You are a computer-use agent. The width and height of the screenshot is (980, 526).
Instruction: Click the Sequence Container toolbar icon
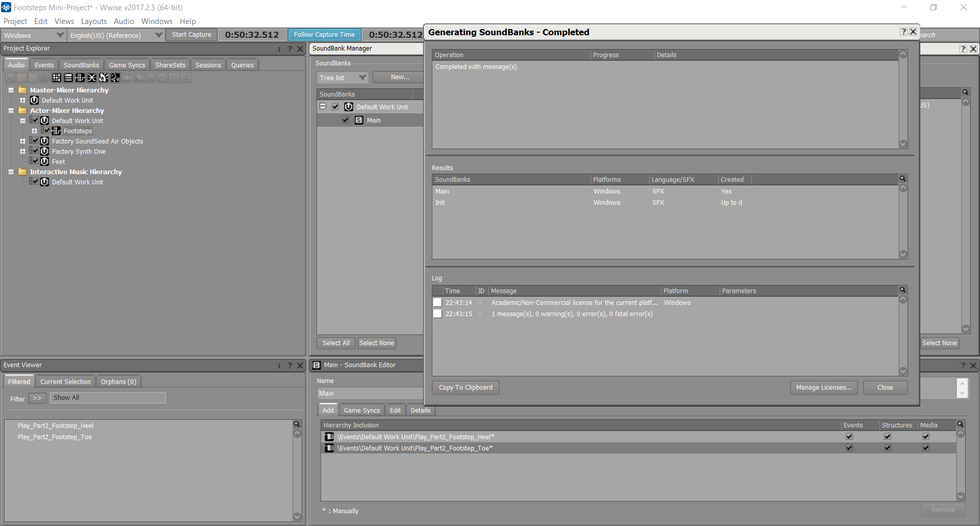(68, 78)
